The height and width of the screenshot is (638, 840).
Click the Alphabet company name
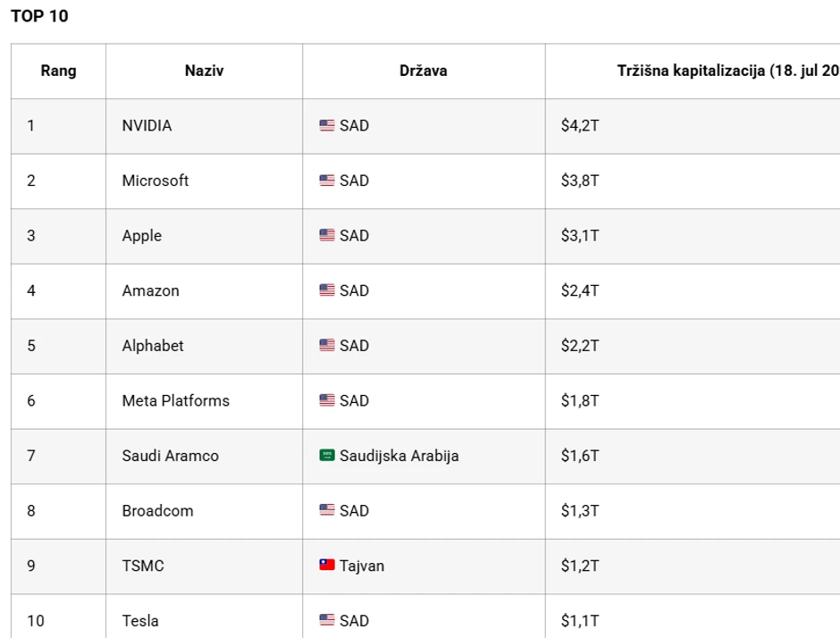pos(153,346)
